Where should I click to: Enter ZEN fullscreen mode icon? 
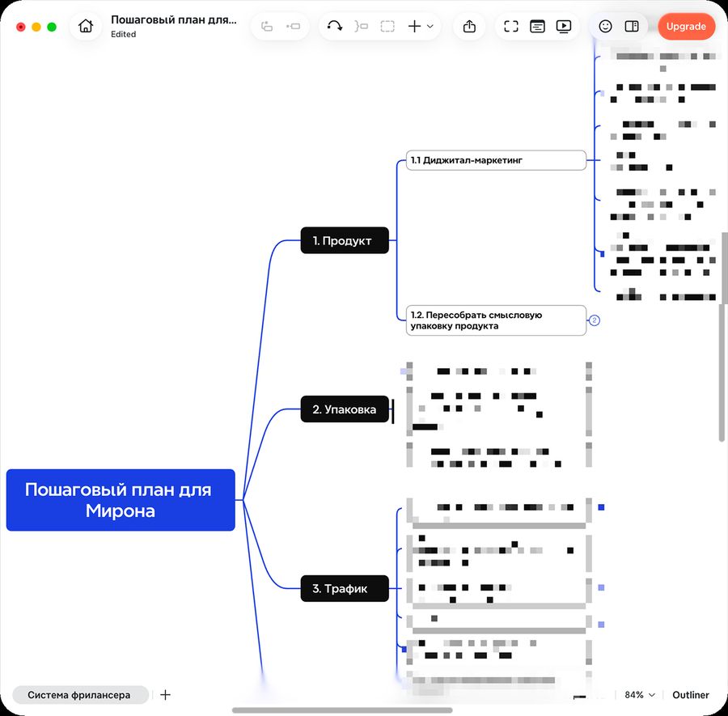(510, 27)
